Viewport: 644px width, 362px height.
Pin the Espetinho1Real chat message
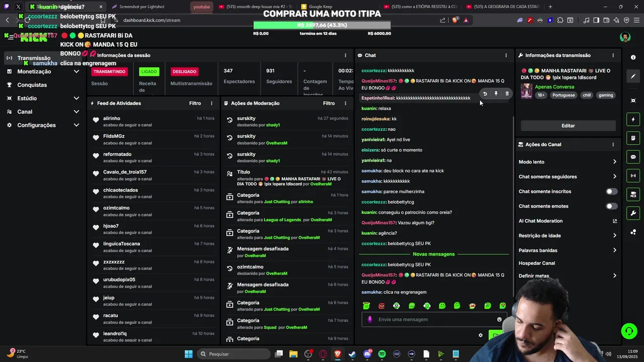pos(496,94)
